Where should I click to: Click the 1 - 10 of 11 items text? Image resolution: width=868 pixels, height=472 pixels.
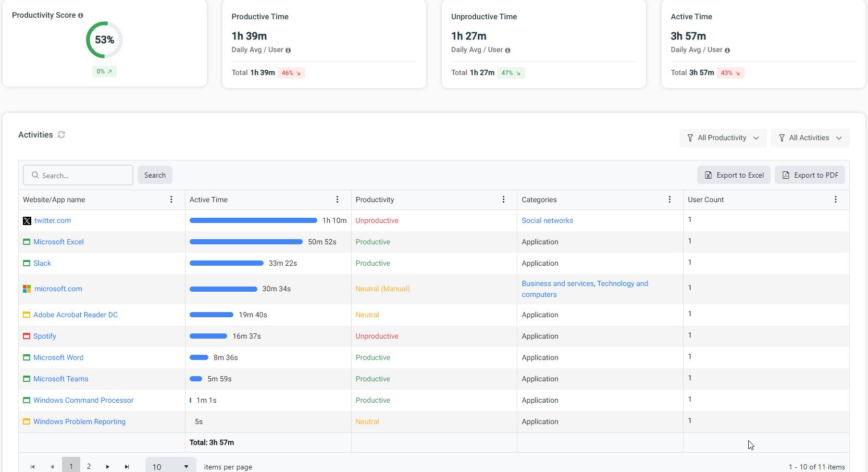pyautogui.click(x=816, y=467)
